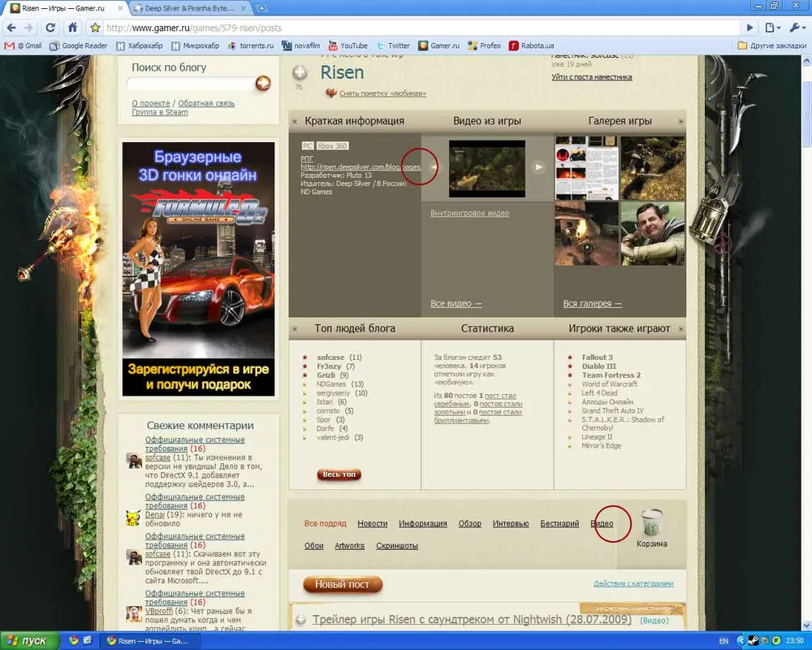
Task: Click the plus rating button beside Risen
Action: click(300, 73)
